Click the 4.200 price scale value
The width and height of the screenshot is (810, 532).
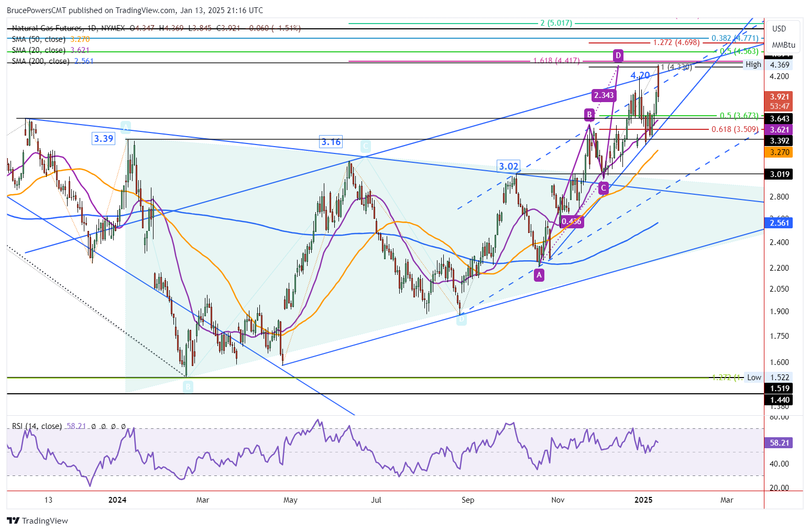pyautogui.click(x=779, y=76)
